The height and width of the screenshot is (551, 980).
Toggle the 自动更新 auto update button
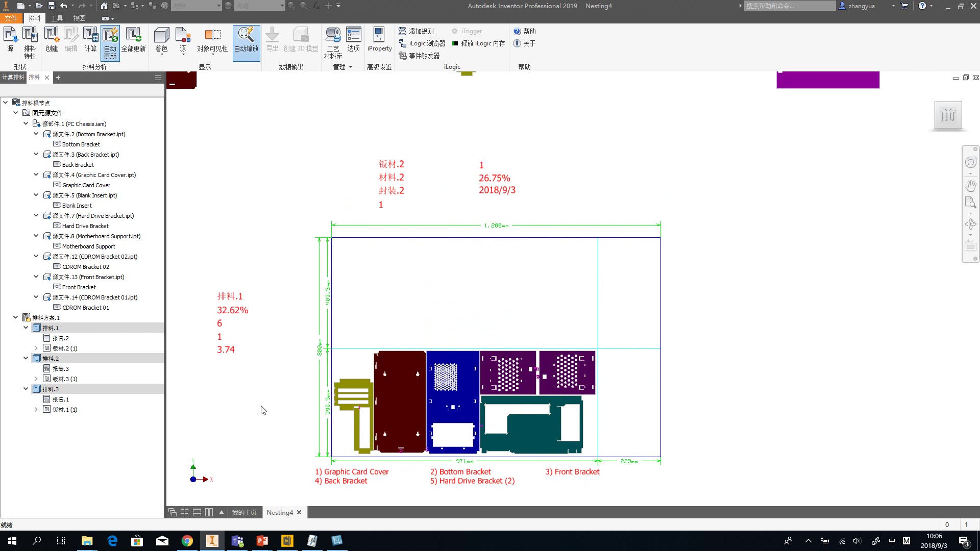tap(110, 43)
